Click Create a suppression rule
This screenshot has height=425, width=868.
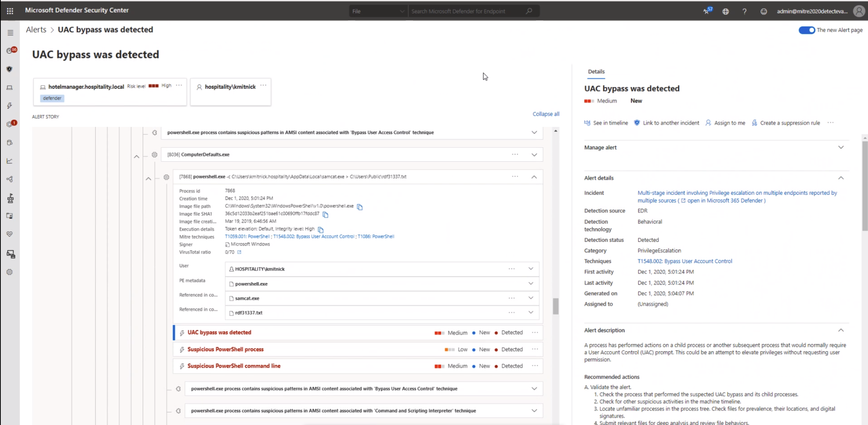786,123
